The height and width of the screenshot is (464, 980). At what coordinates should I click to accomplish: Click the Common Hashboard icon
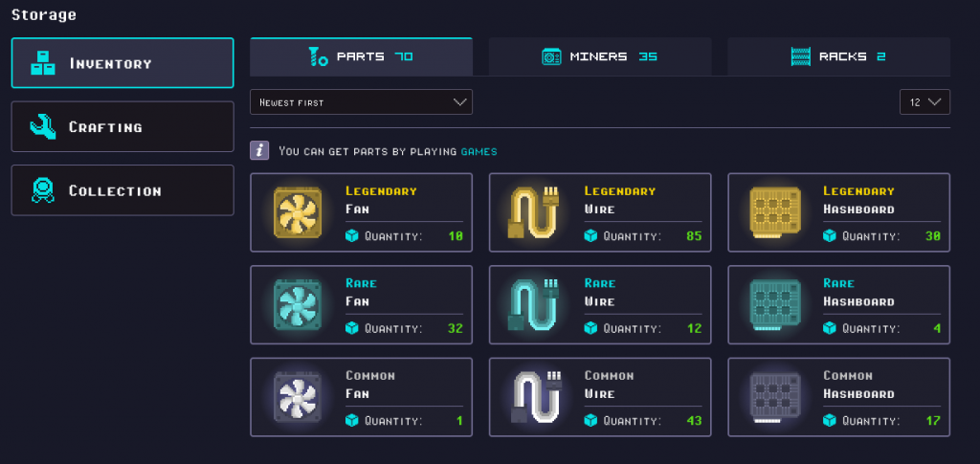coord(775,397)
